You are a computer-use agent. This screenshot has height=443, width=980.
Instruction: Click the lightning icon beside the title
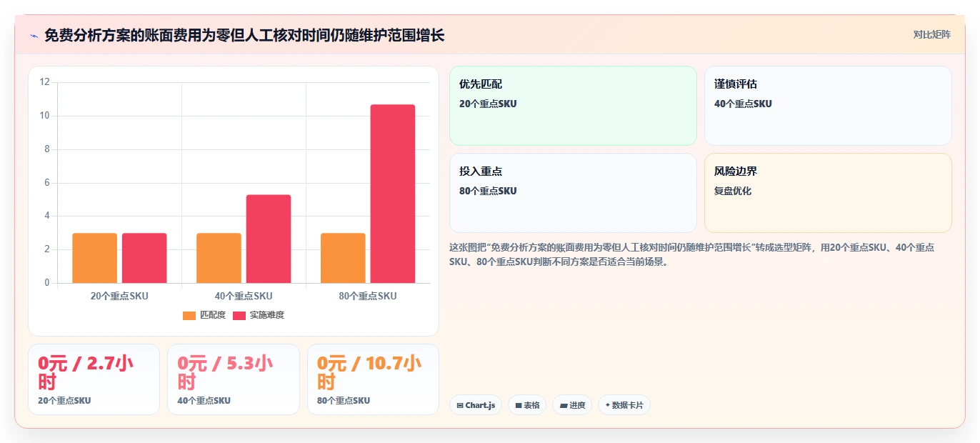(34, 36)
